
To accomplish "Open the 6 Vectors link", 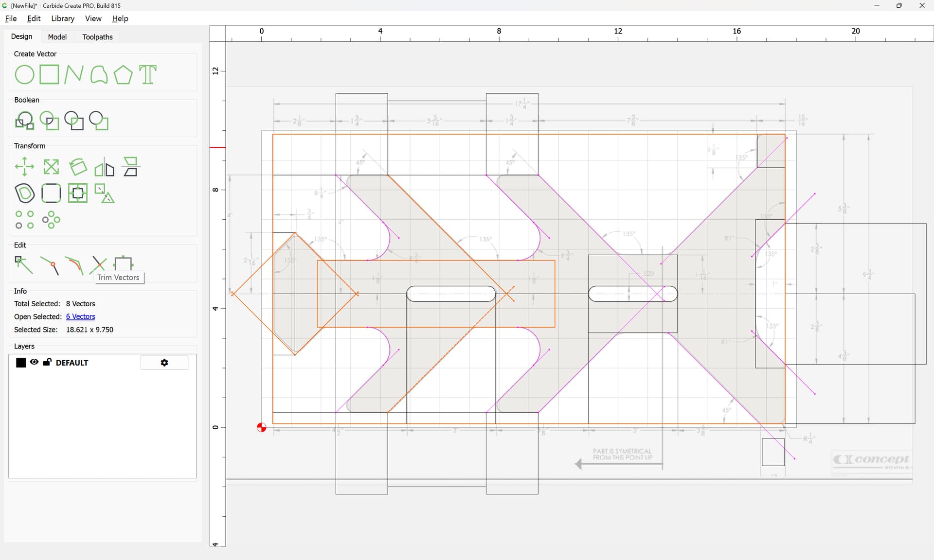I will (x=81, y=316).
